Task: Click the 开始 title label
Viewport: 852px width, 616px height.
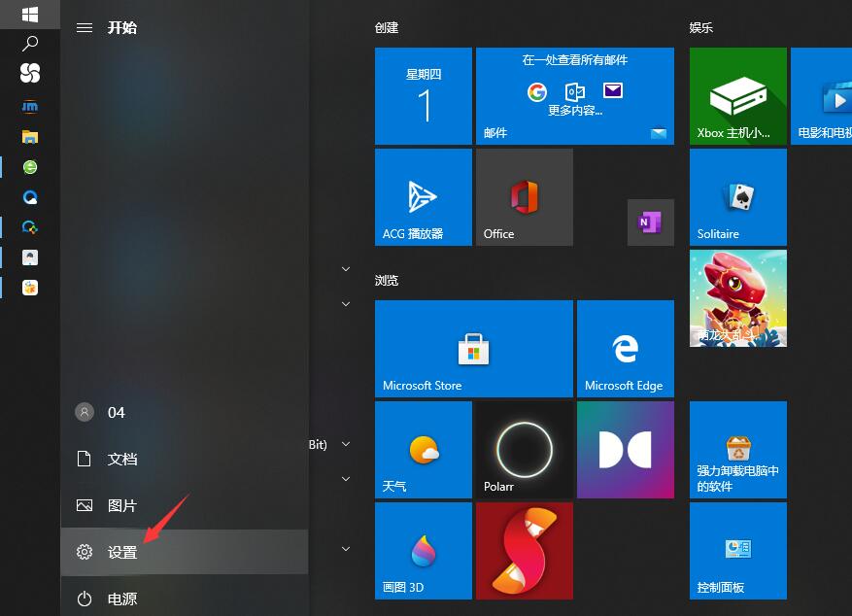Action: coord(122,28)
